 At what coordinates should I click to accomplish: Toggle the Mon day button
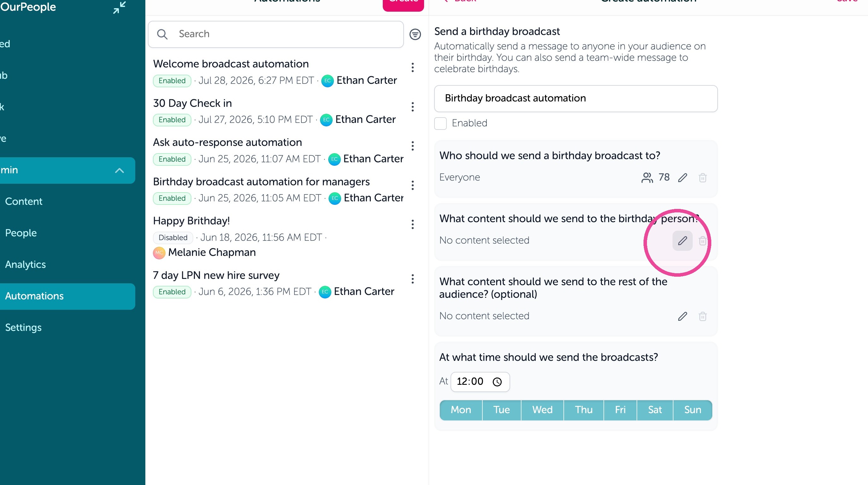click(461, 410)
